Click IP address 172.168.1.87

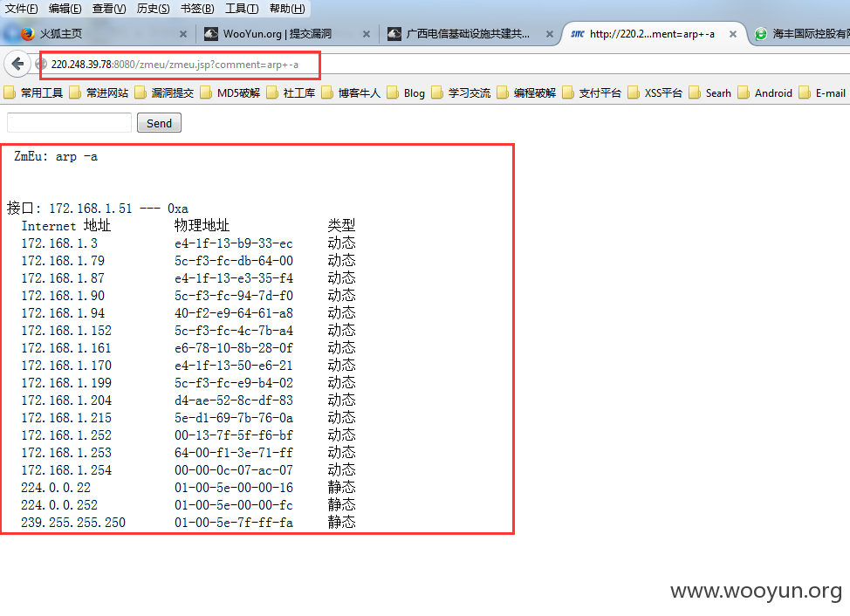[63, 278]
